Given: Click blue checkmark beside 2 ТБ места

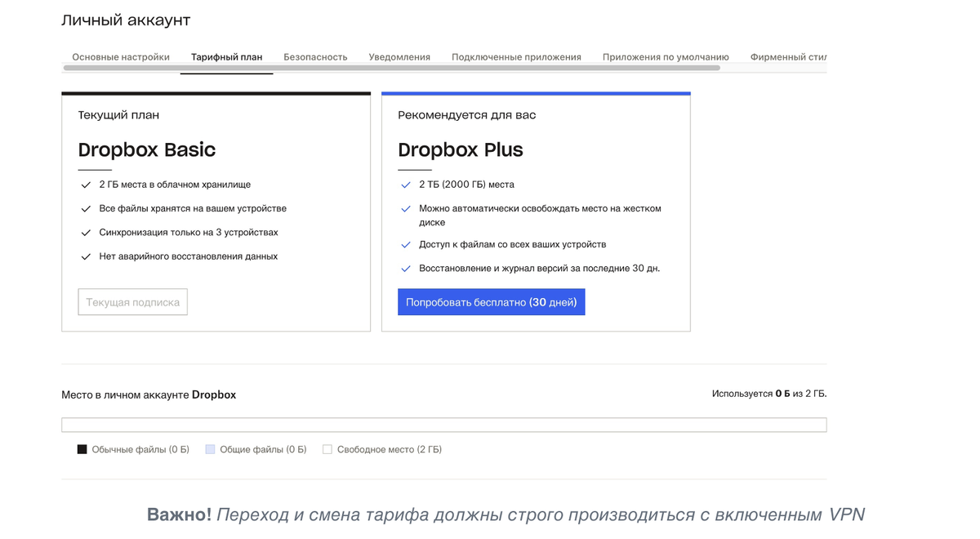Looking at the screenshot, I should pos(406,185).
